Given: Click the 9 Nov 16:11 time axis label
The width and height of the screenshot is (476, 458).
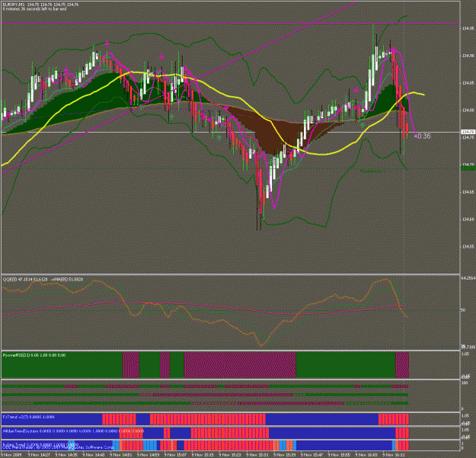Looking at the screenshot, I should pos(395,455).
